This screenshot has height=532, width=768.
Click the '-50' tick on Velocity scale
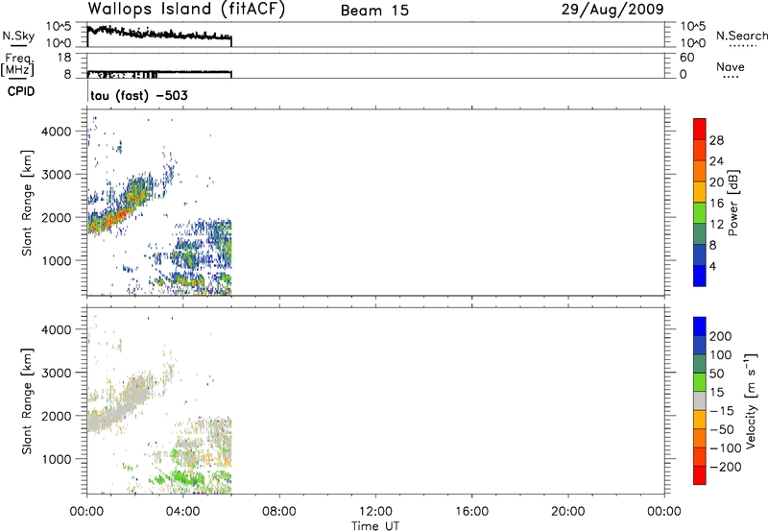(722, 429)
